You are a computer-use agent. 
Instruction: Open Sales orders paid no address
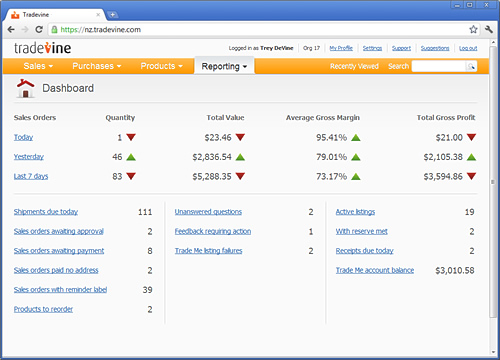[x=56, y=270]
